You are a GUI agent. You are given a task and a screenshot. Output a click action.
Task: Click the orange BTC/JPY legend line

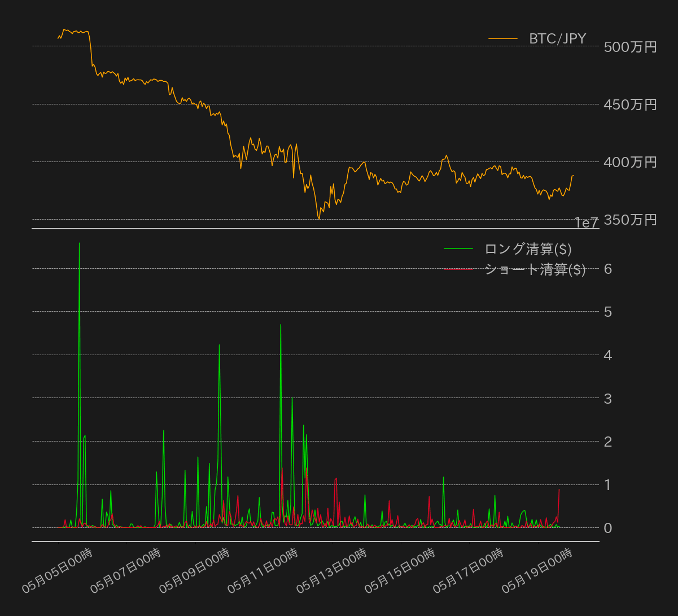[502, 38]
